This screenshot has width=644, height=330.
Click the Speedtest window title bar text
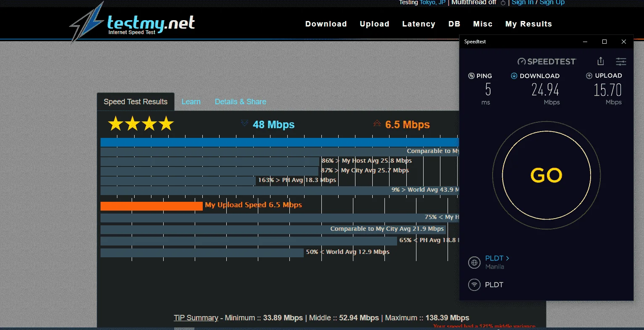(475, 42)
